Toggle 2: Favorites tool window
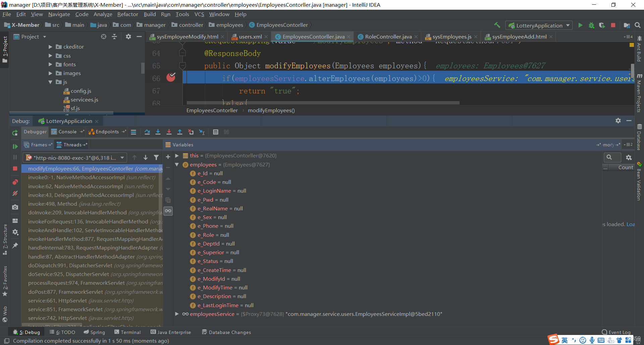Screen dimensions: 644x345 coord(5,281)
